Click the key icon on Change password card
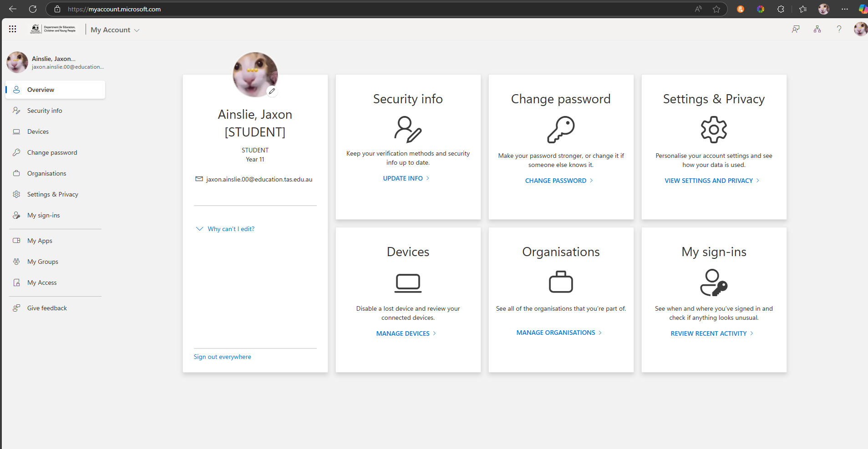The width and height of the screenshot is (868, 449). click(561, 130)
